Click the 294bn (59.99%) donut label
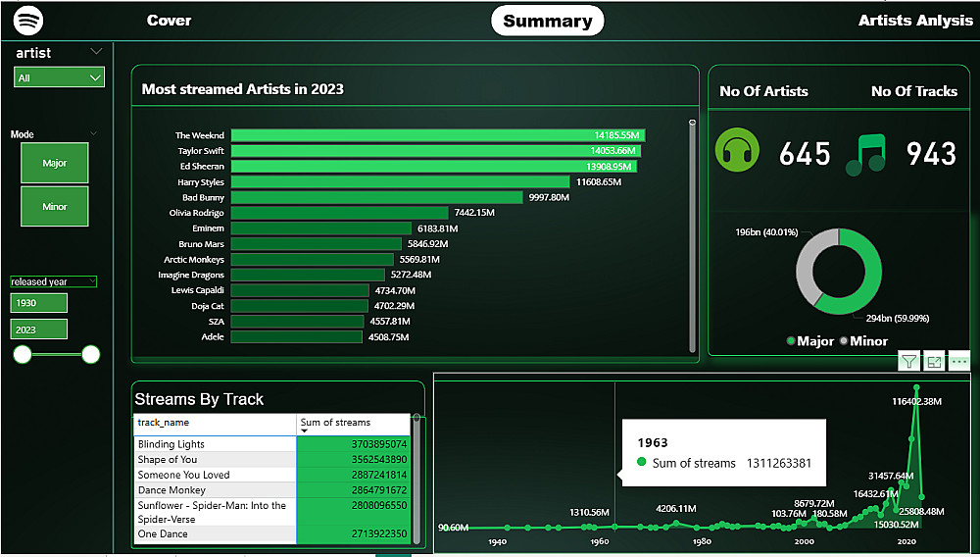The image size is (980, 557). (898, 318)
